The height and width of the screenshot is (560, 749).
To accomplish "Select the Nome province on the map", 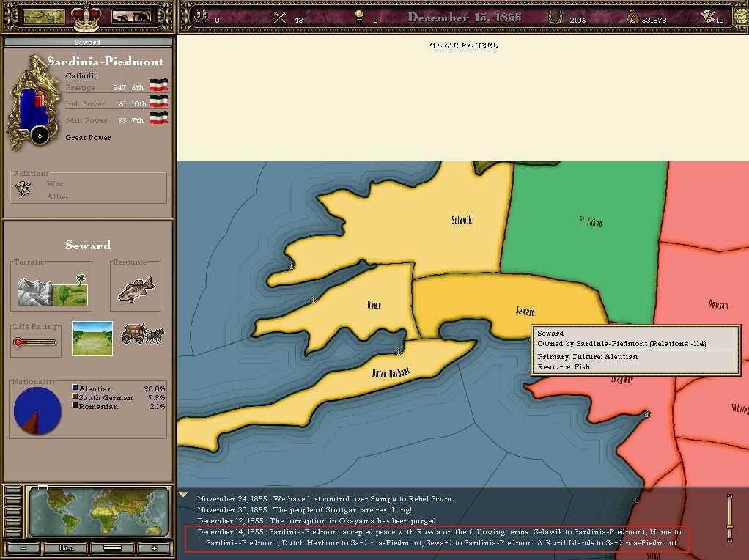I will (x=373, y=304).
